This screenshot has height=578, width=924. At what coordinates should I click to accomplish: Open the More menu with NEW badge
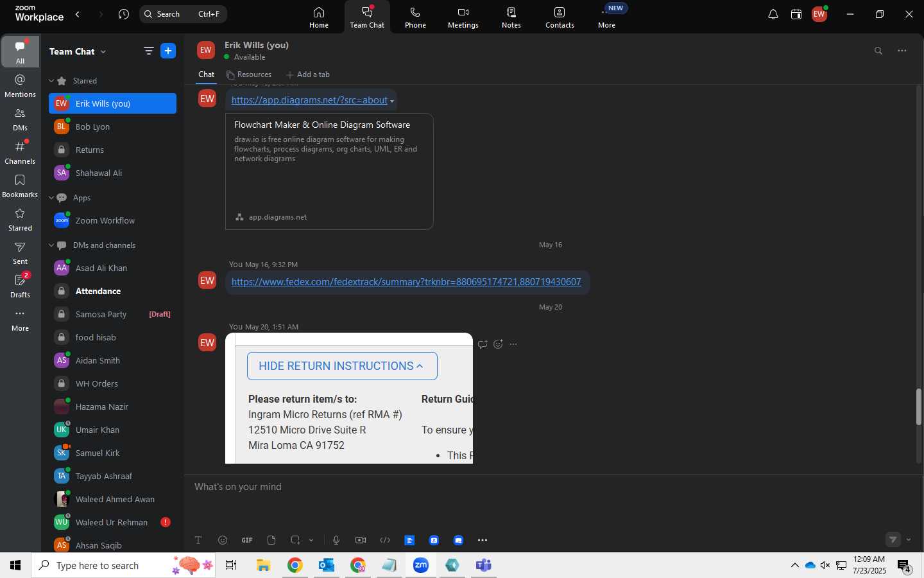click(607, 17)
